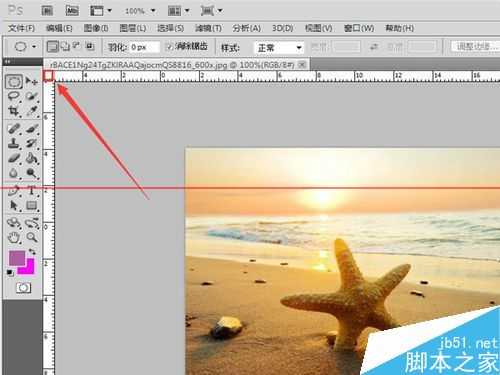Viewport: 500px width, 375px height.
Task: Click the purple foreground color swatch
Action: [x=17, y=258]
